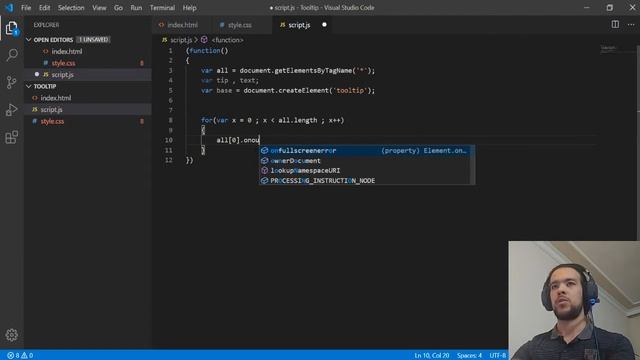Click Spaces: 4 indentation setting
This screenshot has width=640, height=360.
469,356
